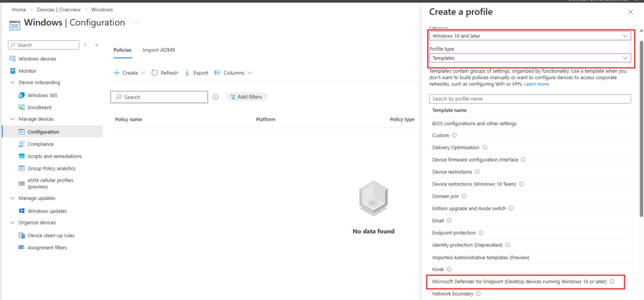Screen dimensions: 644x300
Task: Open the Profile type Templates dropdown
Action: [x=530, y=58]
